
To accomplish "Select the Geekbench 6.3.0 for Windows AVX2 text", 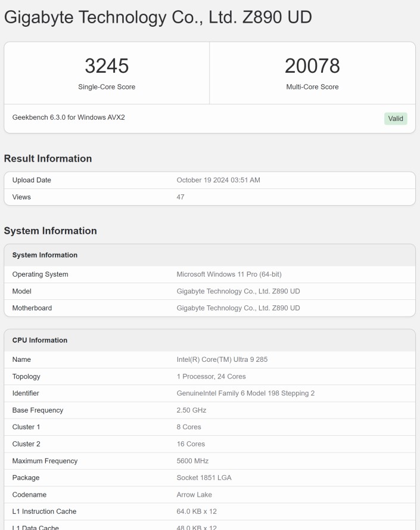I will click(x=69, y=117).
